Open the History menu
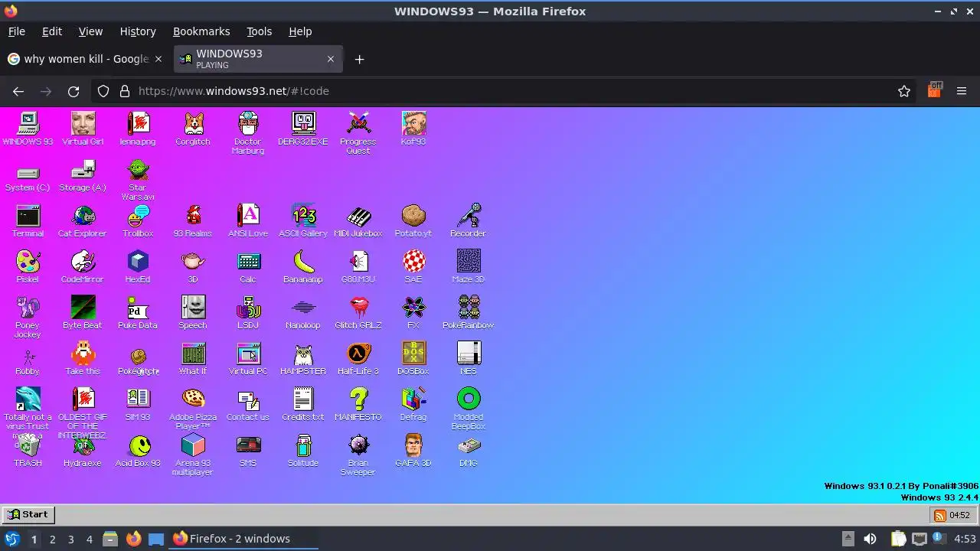Viewport: 980px width, 551px height. [x=138, y=31]
